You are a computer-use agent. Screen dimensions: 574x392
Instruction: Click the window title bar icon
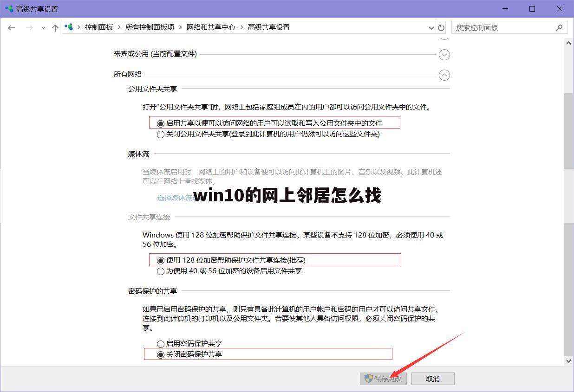click(9, 9)
